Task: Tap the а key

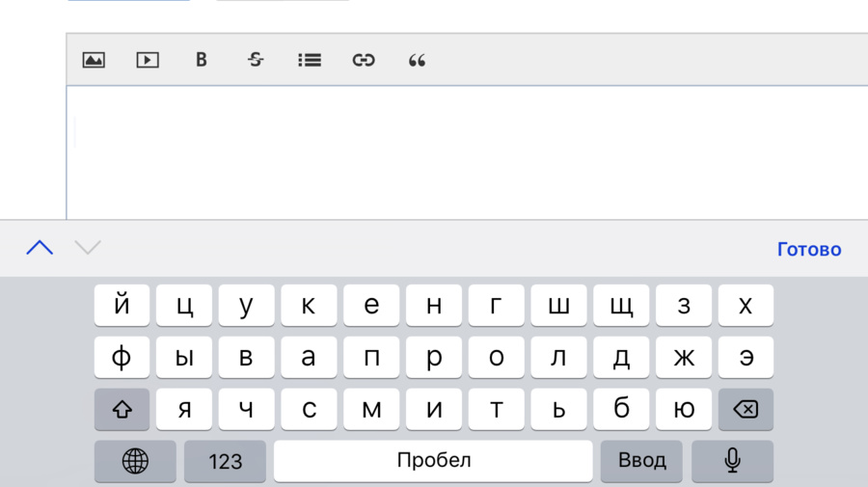Action: click(309, 358)
